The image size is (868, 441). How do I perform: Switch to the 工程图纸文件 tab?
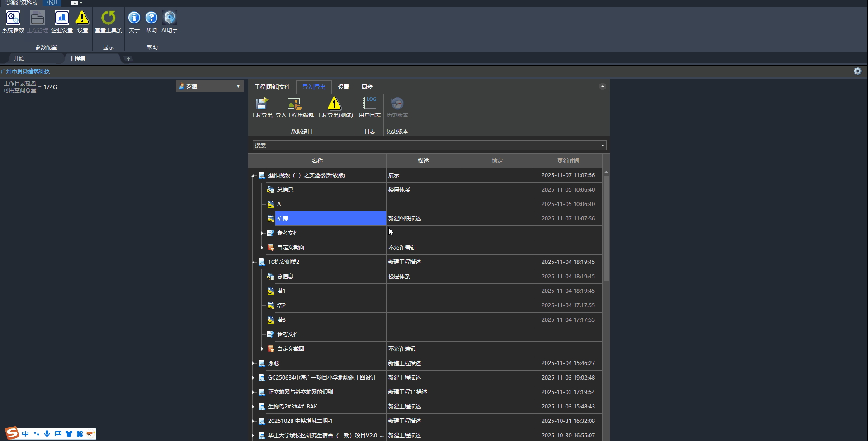tap(272, 87)
